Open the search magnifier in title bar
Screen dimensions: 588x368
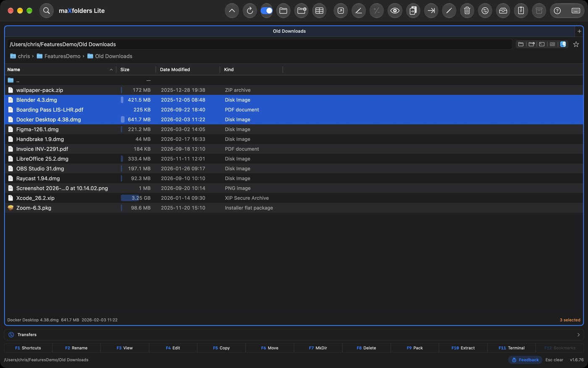47,11
